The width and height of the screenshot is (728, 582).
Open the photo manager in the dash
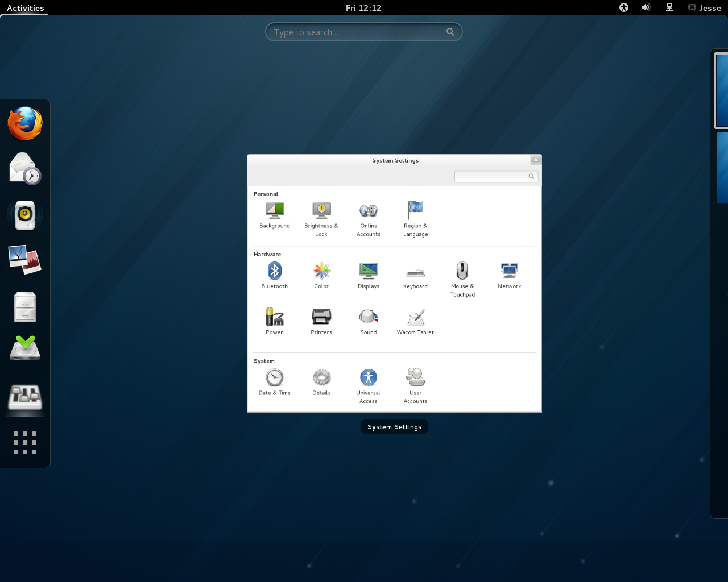pyautogui.click(x=25, y=260)
